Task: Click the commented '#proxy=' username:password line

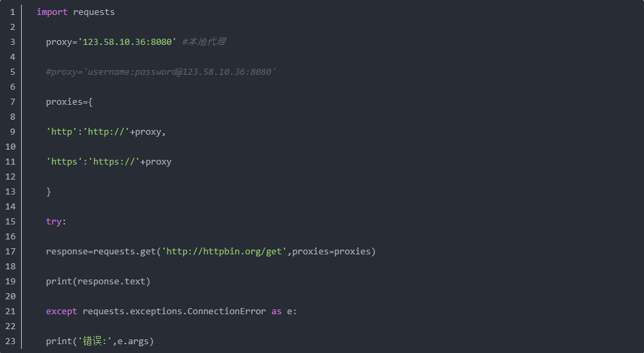Action: [161, 72]
